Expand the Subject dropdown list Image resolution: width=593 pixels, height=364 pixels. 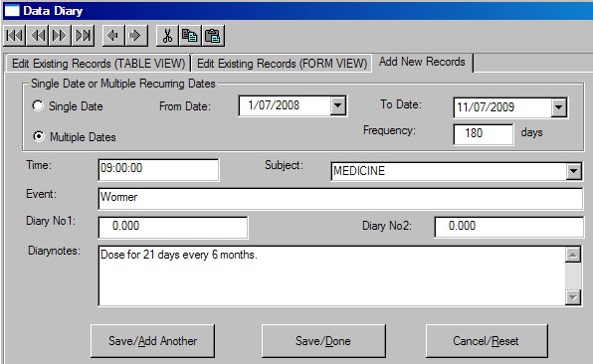click(x=573, y=171)
